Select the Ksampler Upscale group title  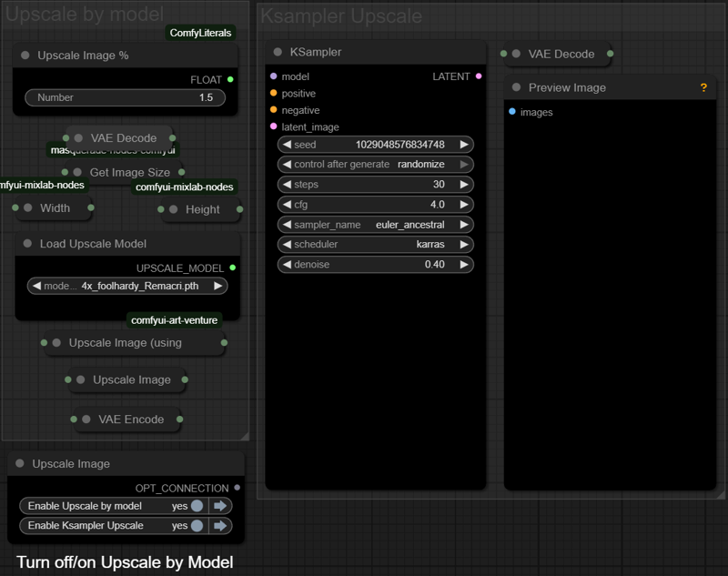(341, 16)
